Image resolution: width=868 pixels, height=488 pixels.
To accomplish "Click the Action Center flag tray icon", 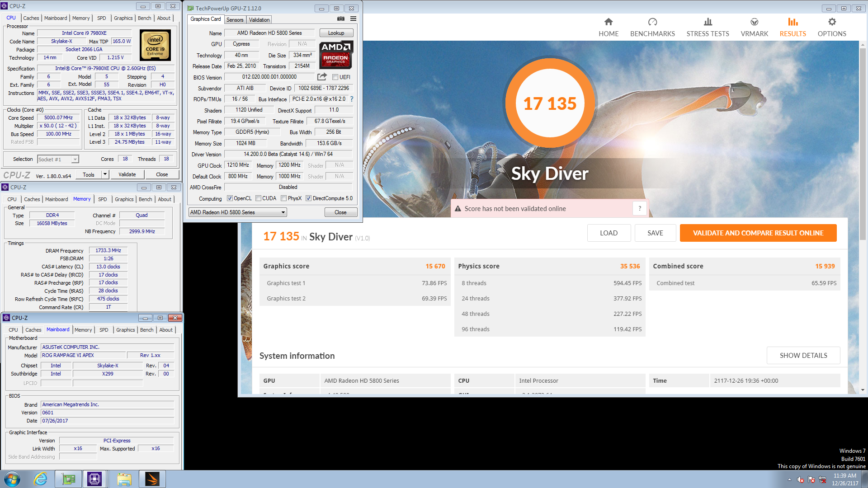I will click(x=811, y=479).
